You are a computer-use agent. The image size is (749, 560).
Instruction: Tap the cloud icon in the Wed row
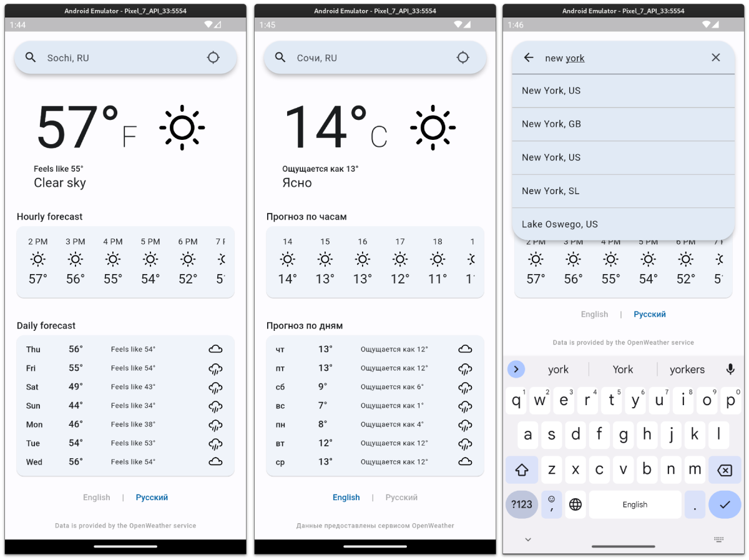pyautogui.click(x=215, y=461)
